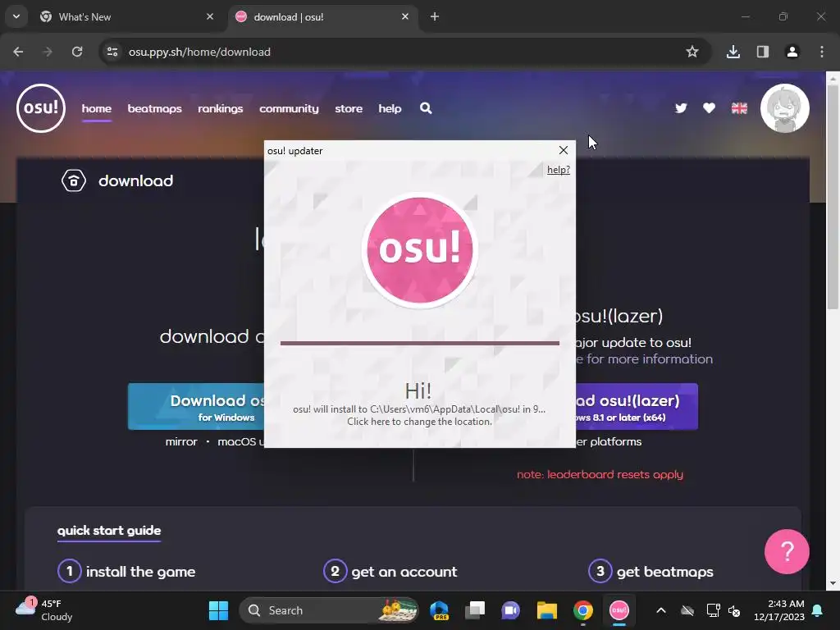Close the download | osu! tab

pyautogui.click(x=405, y=16)
